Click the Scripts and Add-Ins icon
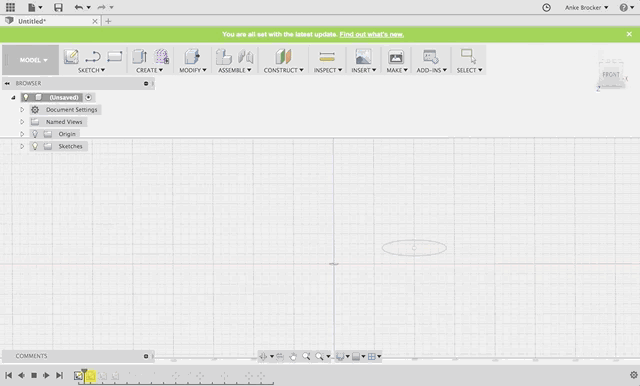 pyautogui.click(x=431, y=56)
